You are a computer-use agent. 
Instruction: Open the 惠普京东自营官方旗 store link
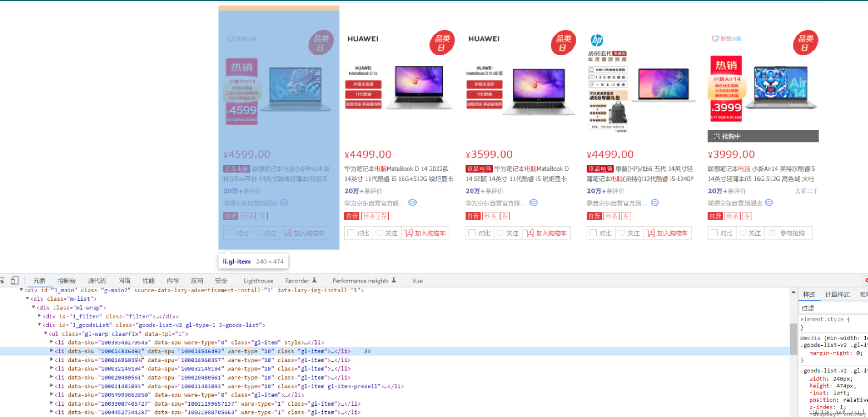[x=616, y=203]
